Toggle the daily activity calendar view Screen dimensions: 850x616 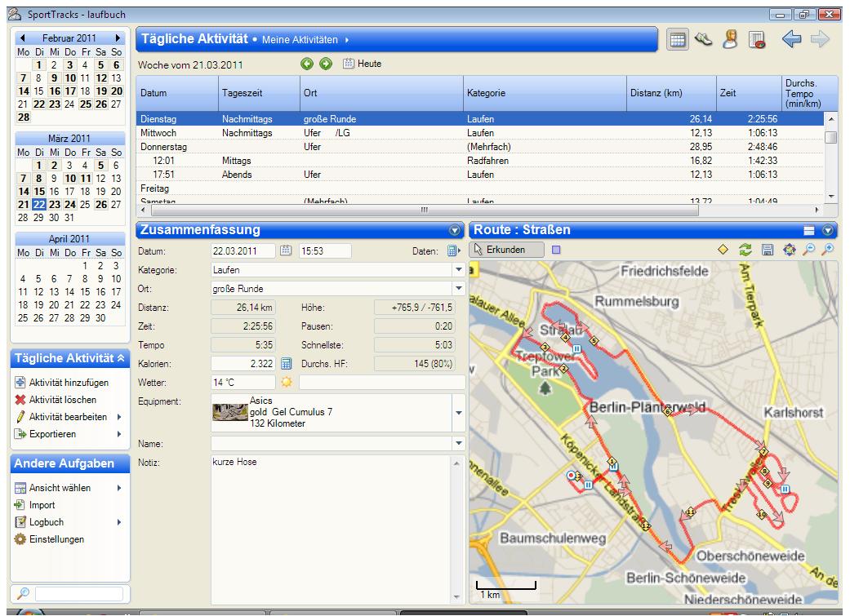pos(676,39)
